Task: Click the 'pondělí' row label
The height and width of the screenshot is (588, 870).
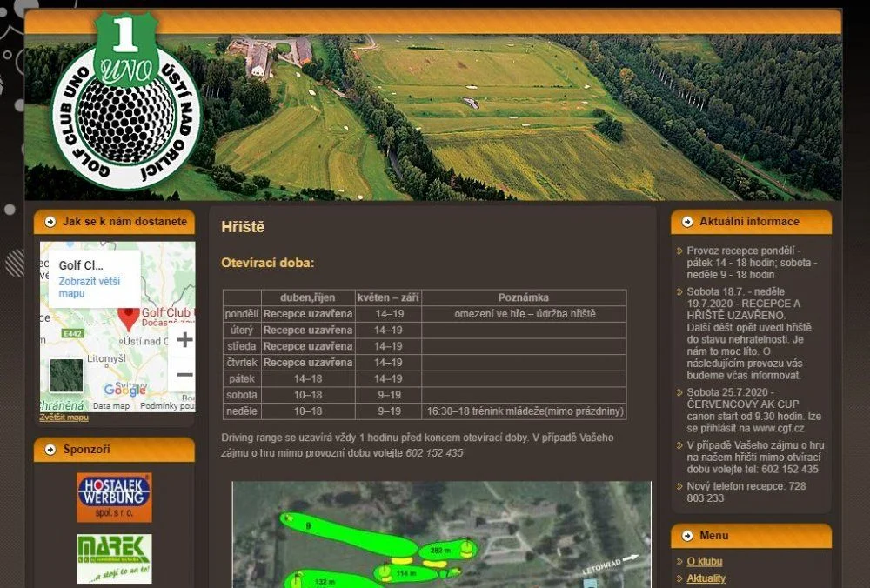Action: tap(241, 314)
